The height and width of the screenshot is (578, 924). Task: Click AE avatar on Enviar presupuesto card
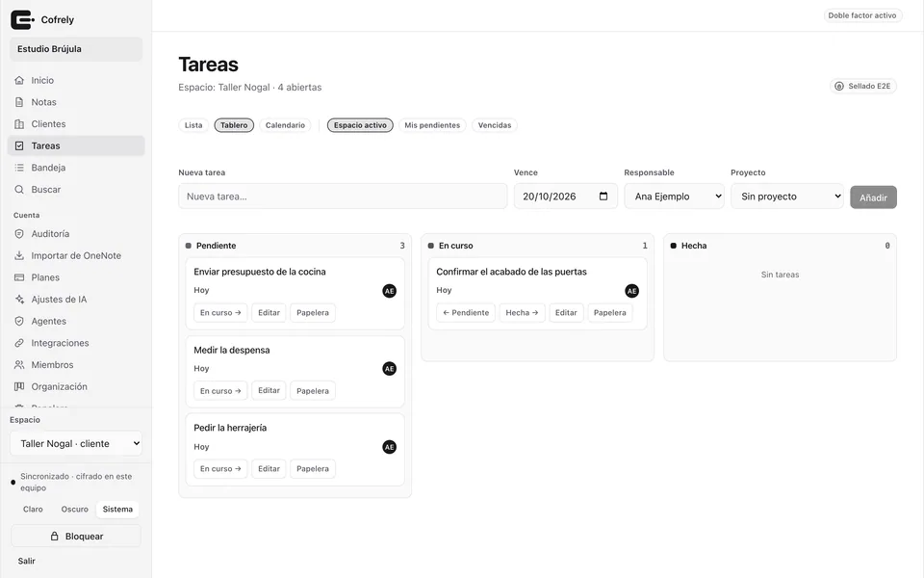point(389,291)
